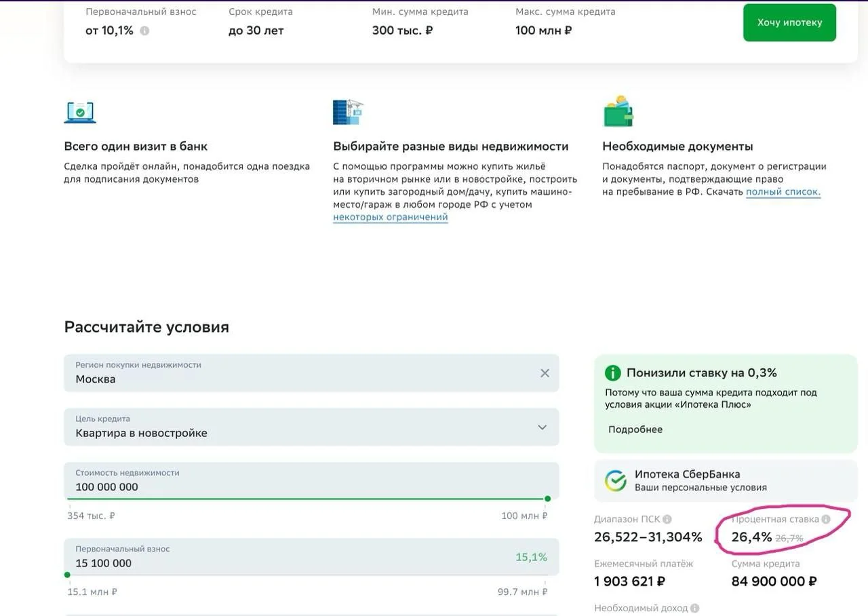Click 'Подробнее' in the rate reduction notice

click(635, 429)
